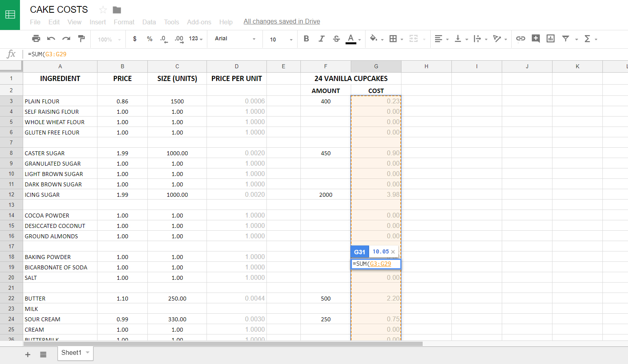The width and height of the screenshot is (628, 364).
Task: Add a new sheet
Action: tap(28, 354)
